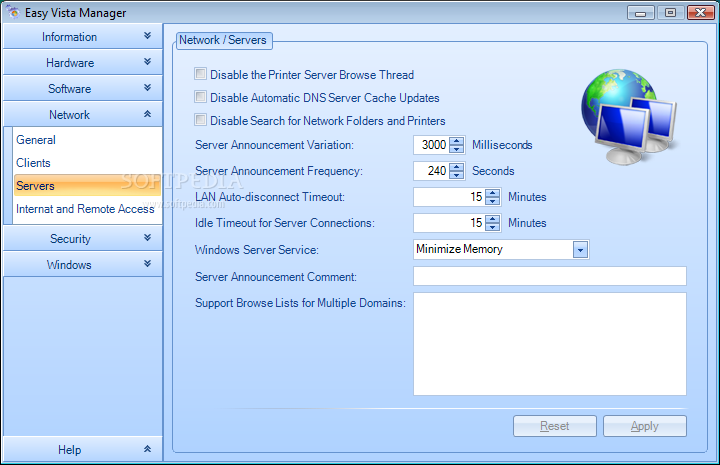The image size is (720, 465).
Task: Expand the Windows section
Action: 83,264
